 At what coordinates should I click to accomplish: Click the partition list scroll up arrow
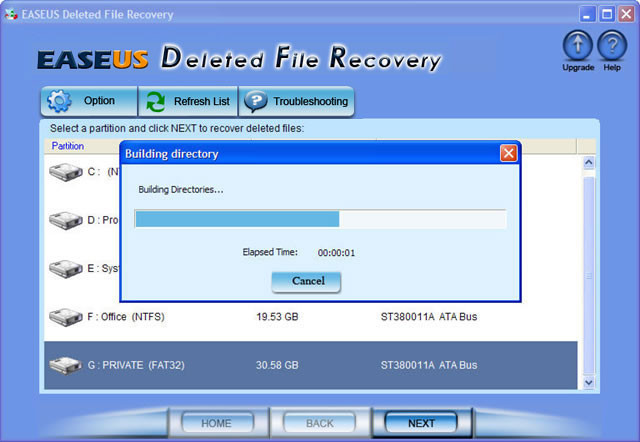589,162
